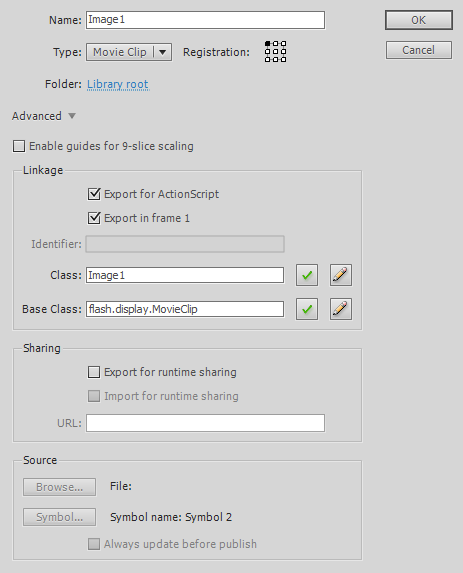Set the registration point grid
463x573 pixels.
tap(276, 52)
